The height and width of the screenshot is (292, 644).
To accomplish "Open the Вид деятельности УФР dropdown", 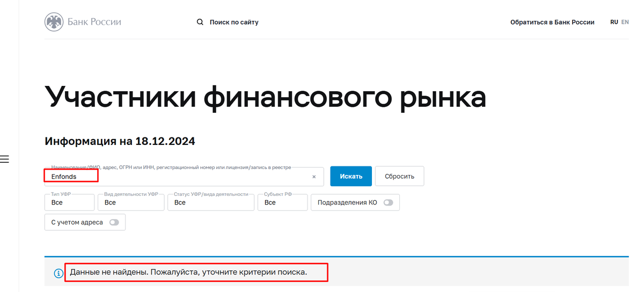I will click(x=132, y=202).
